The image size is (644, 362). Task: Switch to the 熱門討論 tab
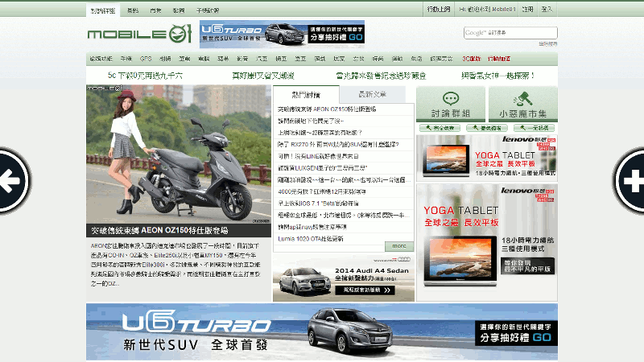(306, 95)
